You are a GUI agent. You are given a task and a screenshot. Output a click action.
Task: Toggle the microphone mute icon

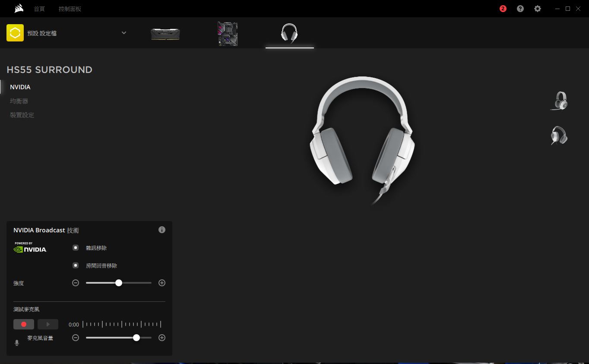[x=17, y=343]
